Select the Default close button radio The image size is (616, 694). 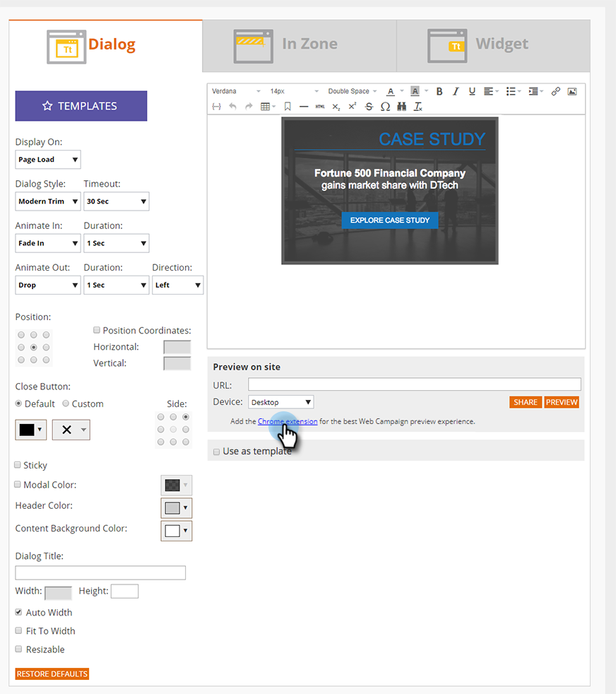pyautogui.click(x=18, y=404)
